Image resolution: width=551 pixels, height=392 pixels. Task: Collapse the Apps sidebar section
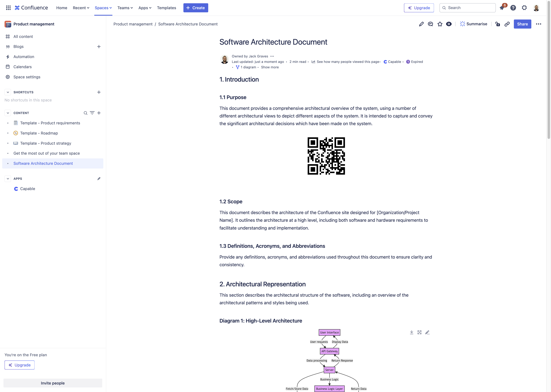pyautogui.click(x=8, y=179)
